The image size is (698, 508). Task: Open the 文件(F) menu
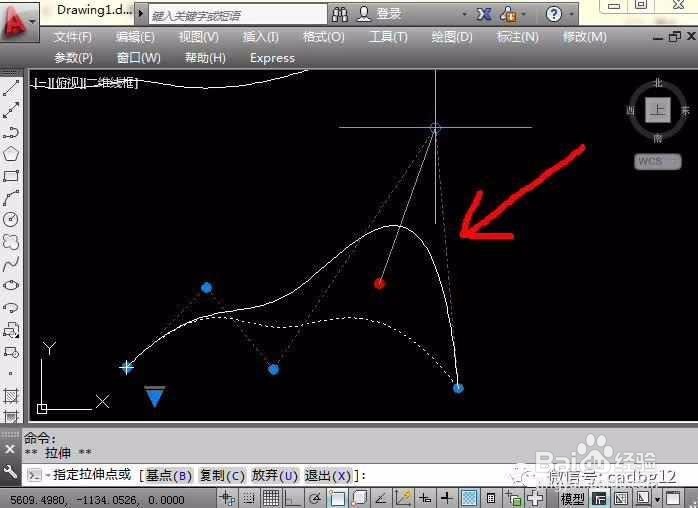coord(73,37)
